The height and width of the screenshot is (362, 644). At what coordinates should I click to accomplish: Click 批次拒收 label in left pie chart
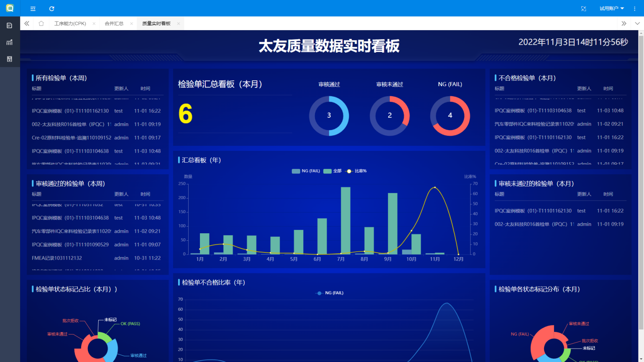70,321
